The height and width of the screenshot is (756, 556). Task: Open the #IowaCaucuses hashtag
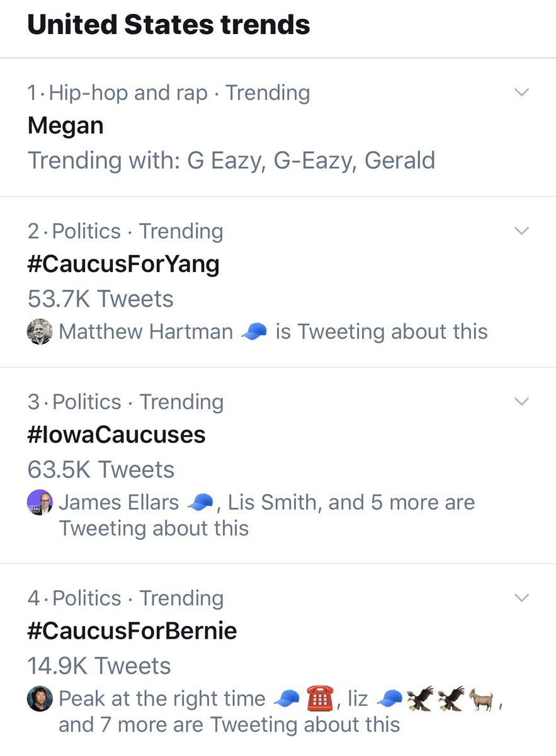click(116, 435)
